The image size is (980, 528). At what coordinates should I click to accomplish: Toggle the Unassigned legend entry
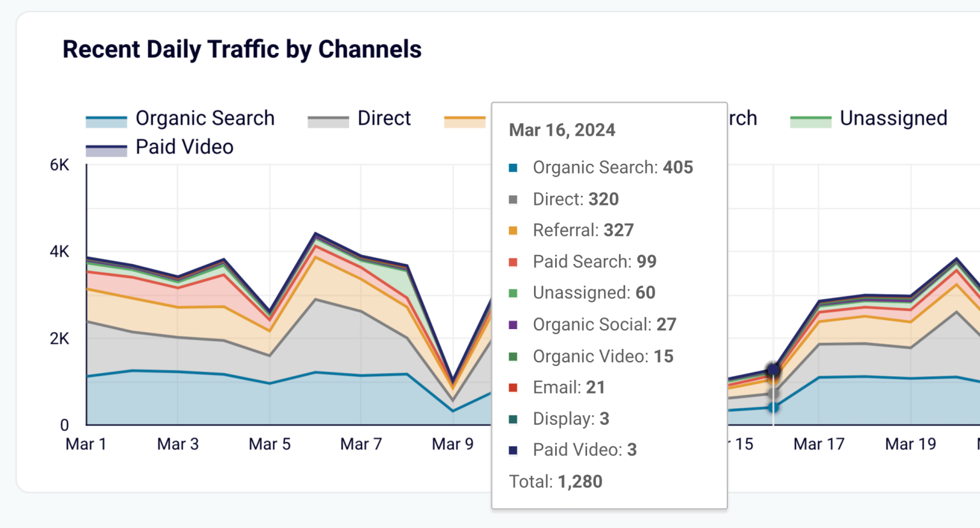point(893,119)
